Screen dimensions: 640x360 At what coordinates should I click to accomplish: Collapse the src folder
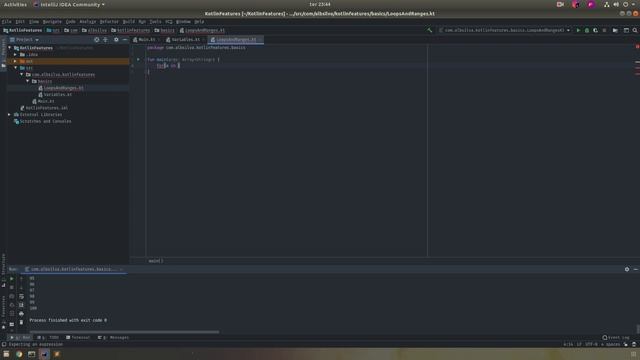16,68
